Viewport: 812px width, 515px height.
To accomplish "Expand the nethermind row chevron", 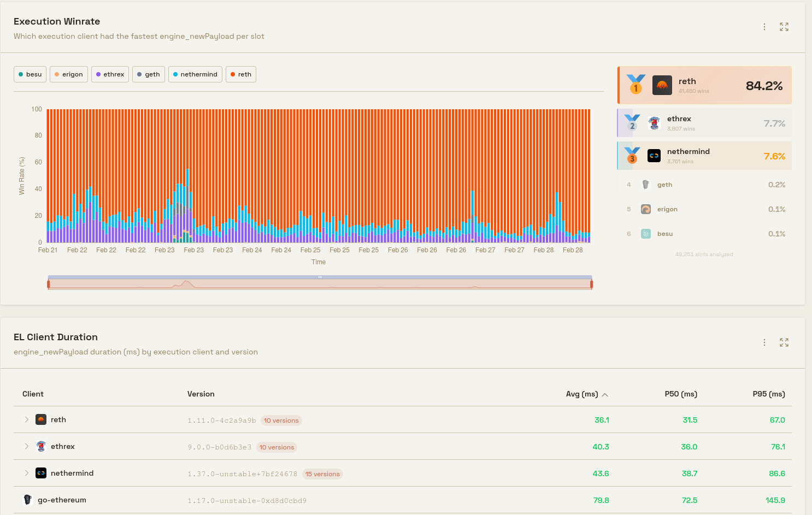I will tap(26, 473).
